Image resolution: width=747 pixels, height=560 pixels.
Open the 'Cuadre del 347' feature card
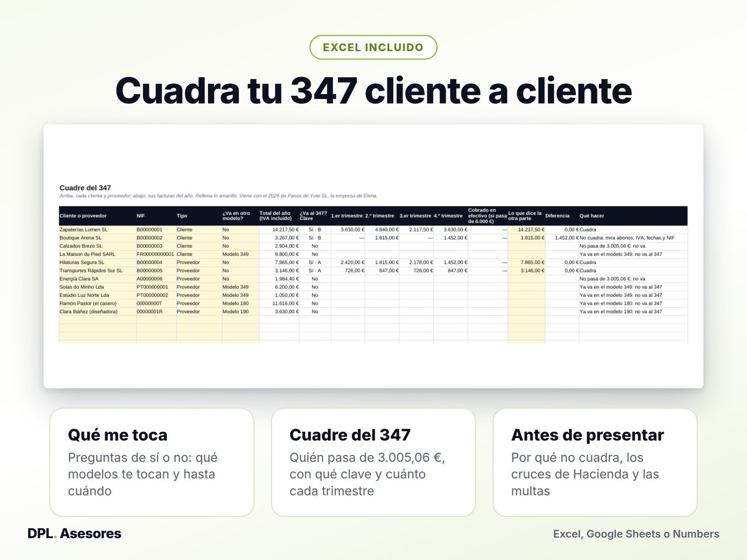click(374, 462)
